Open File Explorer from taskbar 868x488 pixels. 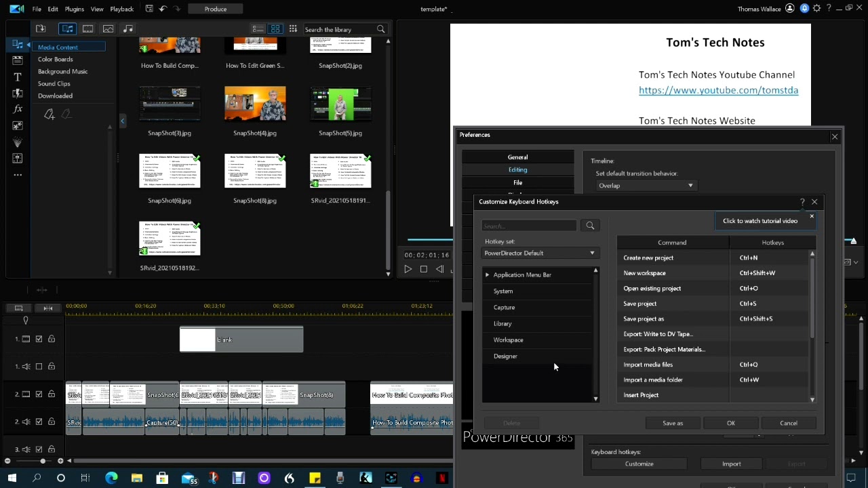137,478
